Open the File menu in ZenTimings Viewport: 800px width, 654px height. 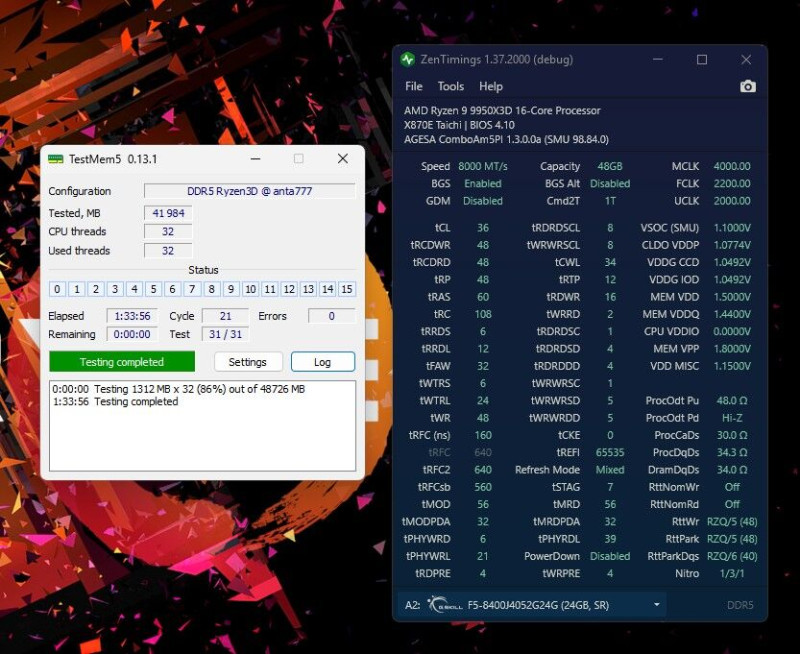point(414,86)
